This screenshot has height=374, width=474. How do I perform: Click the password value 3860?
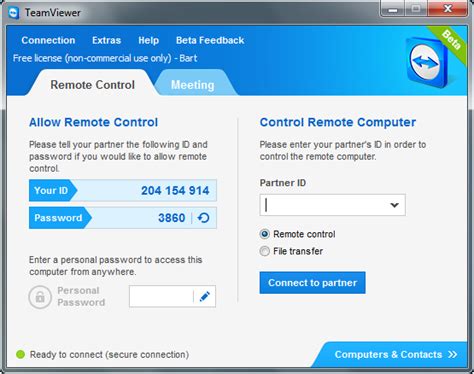[x=171, y=218]
